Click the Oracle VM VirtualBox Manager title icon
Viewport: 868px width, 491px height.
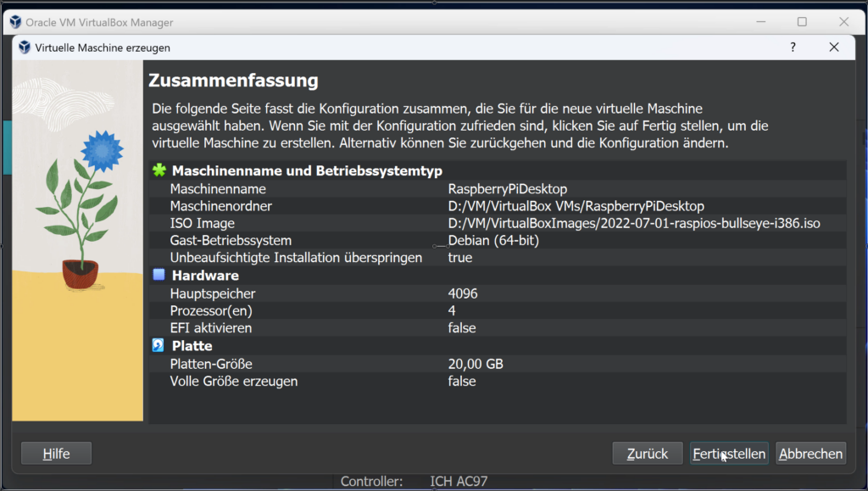click(15, 22)
